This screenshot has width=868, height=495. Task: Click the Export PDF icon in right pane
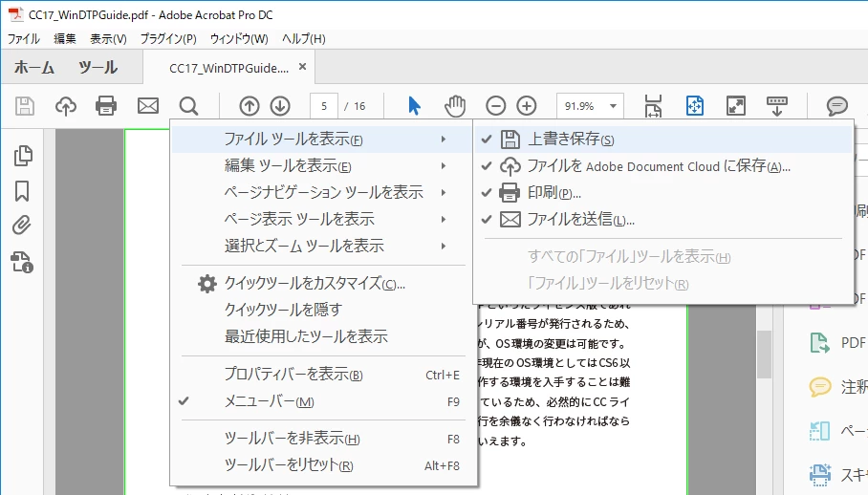coord(820,343)
